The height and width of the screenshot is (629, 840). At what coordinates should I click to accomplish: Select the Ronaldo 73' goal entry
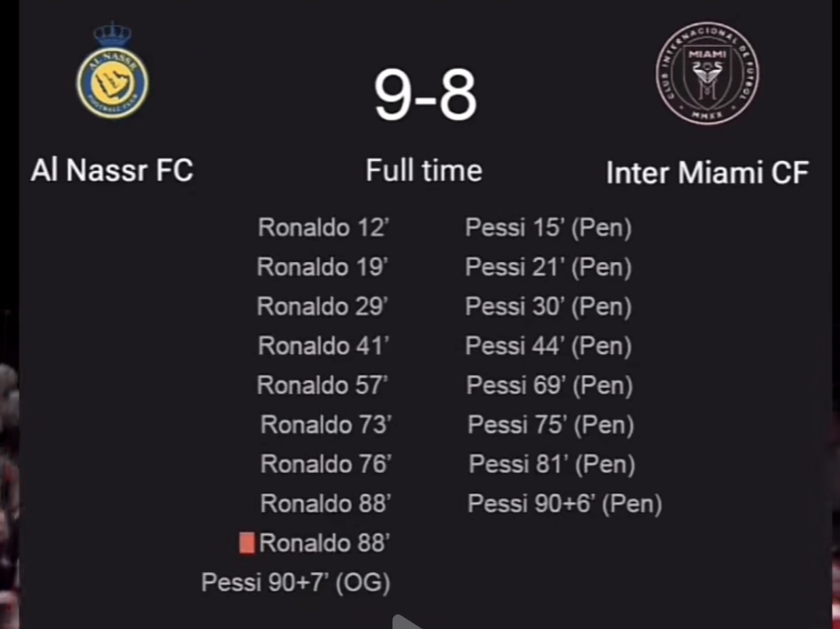(x=325, y=425)
